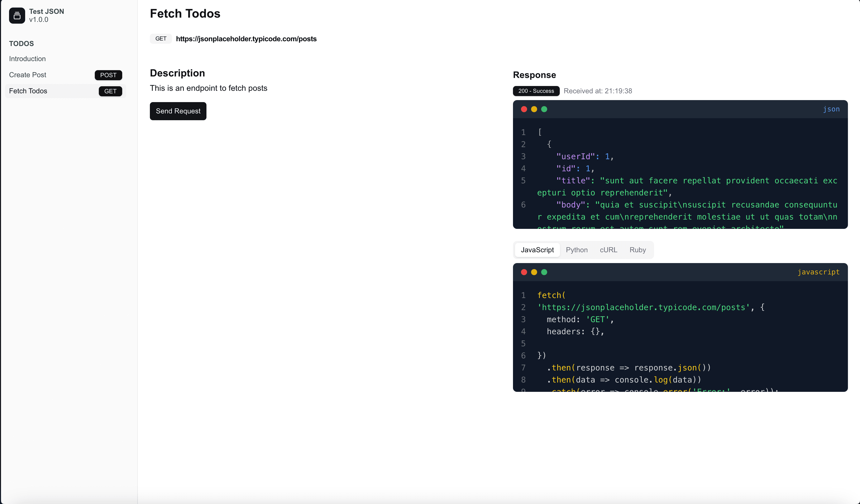
Task: Click yellow dot on javascript code panel
Action: pyautogui.click(x=534, y=272)
